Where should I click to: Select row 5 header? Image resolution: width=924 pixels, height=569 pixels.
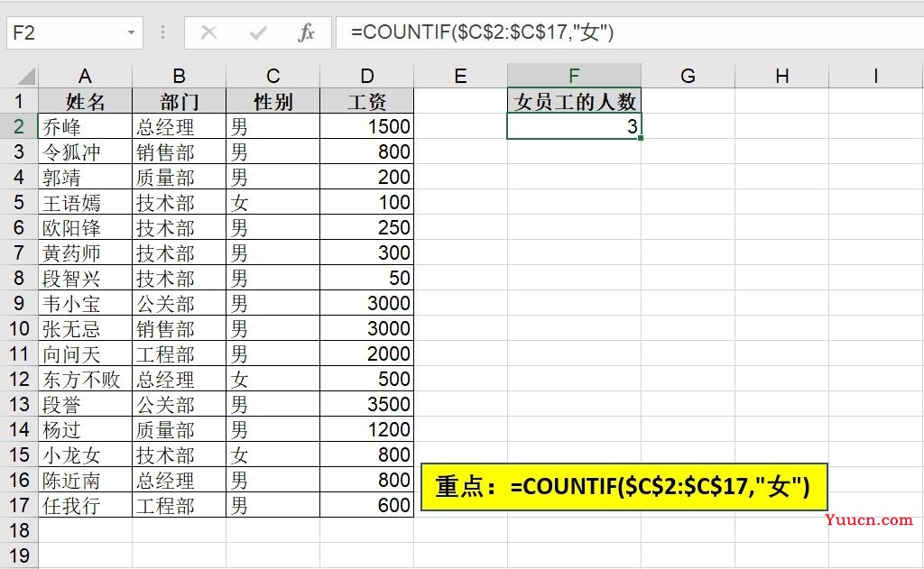click(x=19, y=202)
